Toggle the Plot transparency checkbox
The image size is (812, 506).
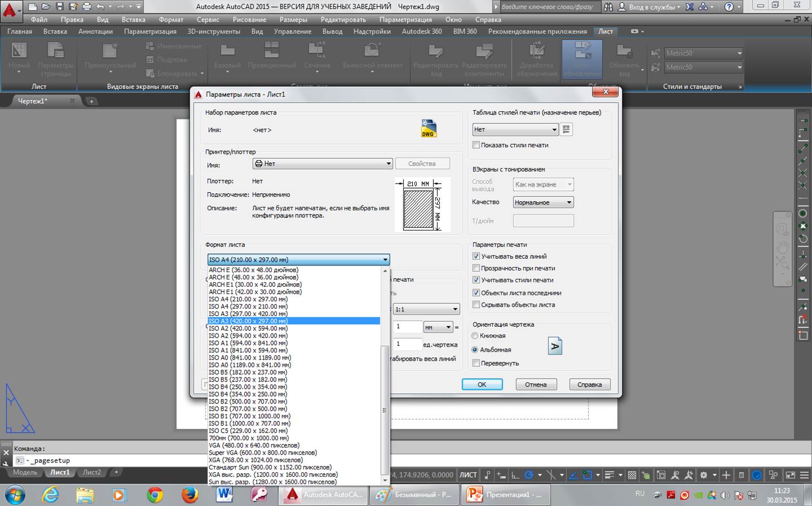476,268
